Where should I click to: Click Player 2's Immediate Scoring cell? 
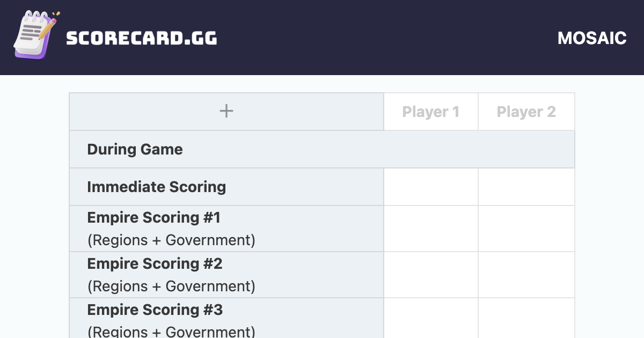pyautogui.click(x=526, y=187)
